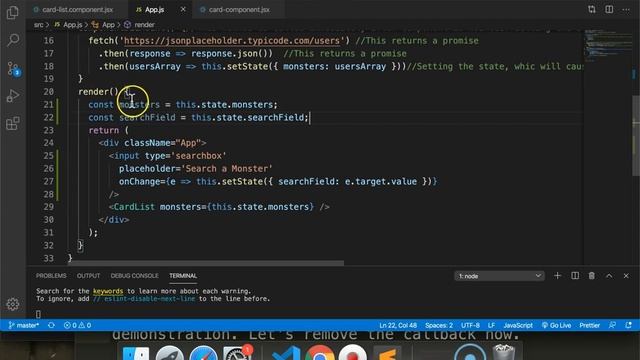Switch to card-component.jsx tab
Viewport: 640px width, 360px height.
239,9
